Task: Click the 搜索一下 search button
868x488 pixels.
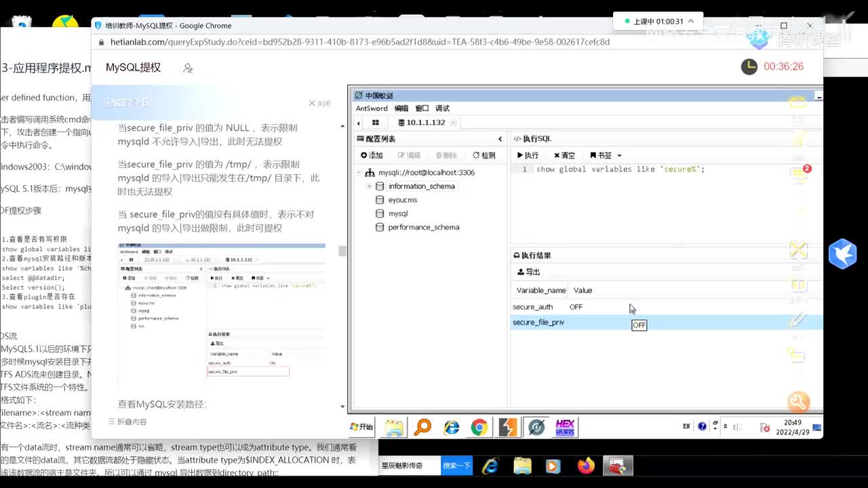Action: coord(456,466)
